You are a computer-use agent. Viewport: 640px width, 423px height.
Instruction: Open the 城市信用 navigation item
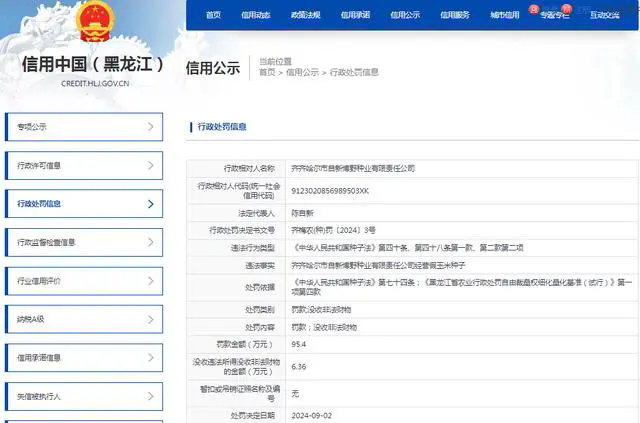[x=505, y=15]
